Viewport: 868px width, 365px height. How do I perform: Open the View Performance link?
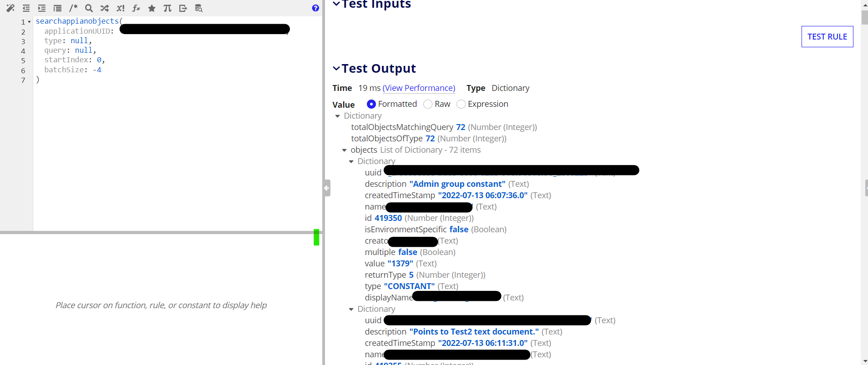(419, 88)
